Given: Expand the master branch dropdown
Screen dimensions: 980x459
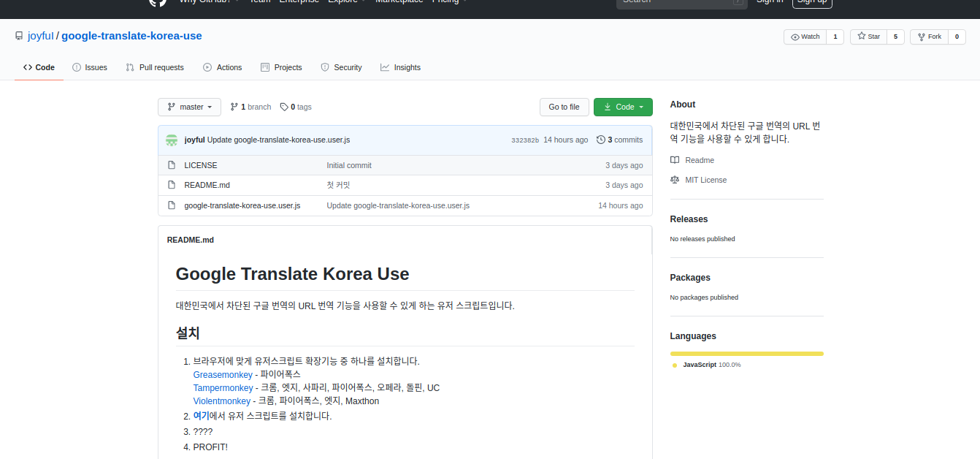Looking at the screenshot, I should (x=189, y=107).
